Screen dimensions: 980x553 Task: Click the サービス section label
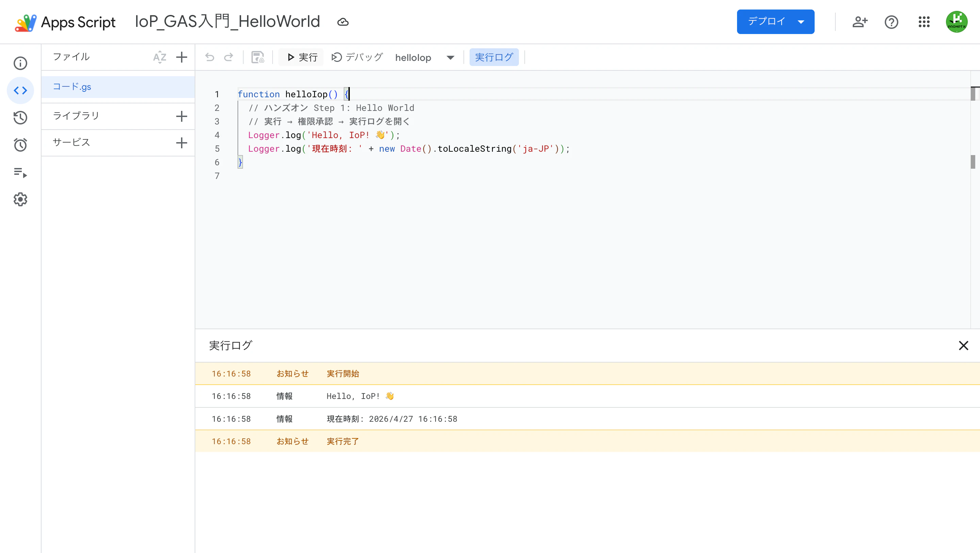point(71,142)
